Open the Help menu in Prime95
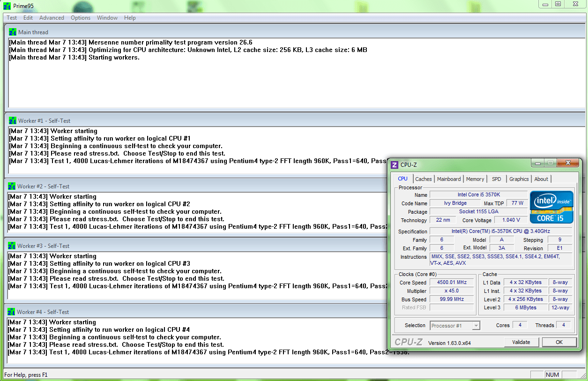This screenshot has width=588, height=381. [x=130, y=18]
